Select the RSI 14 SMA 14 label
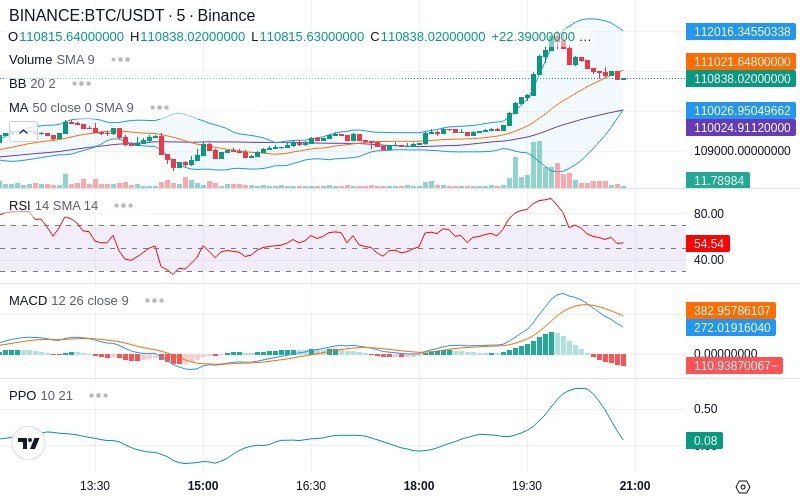The width and height of the screenshot is (800, 500). [54, 206]
